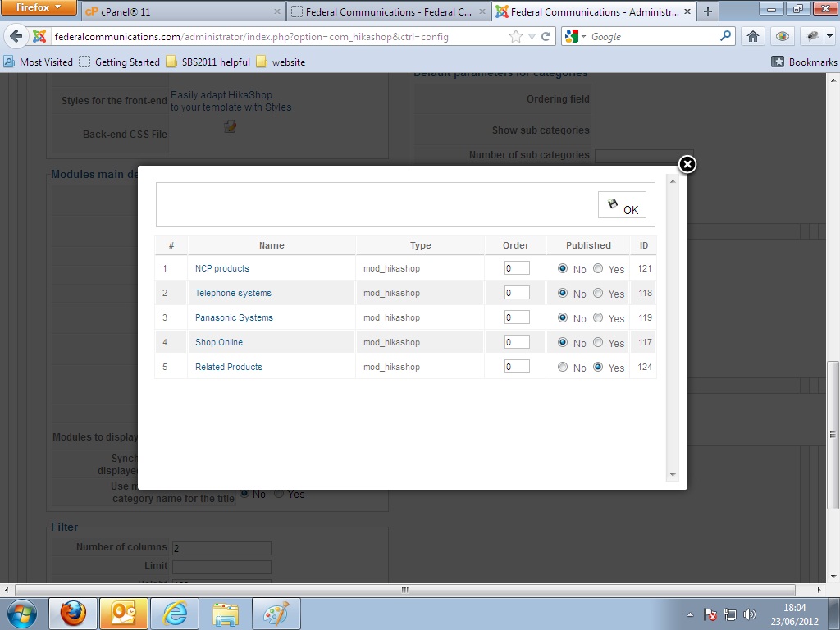Click the Order field for Related Products
Screen dimensions: 840x630
517,367
